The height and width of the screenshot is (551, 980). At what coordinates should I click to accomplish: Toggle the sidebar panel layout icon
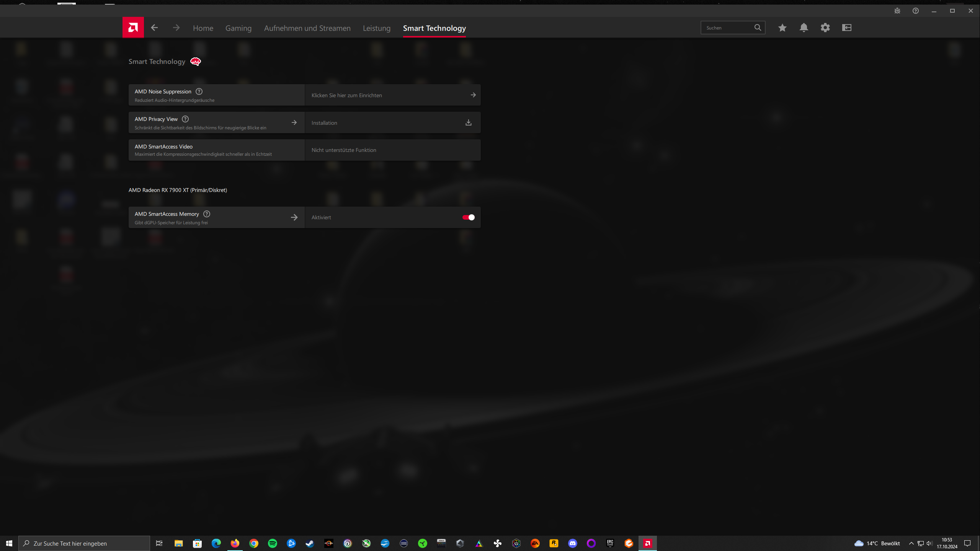click(x=846, y=28)
